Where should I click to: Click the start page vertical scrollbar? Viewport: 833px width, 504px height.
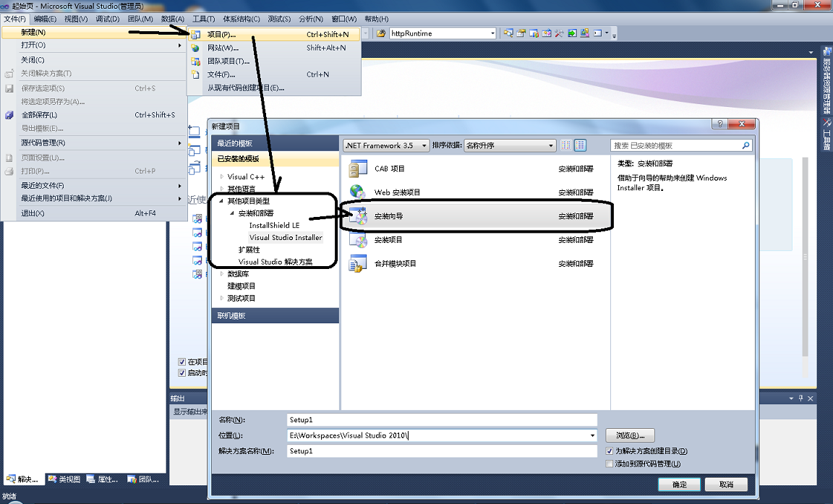[806, 257]
